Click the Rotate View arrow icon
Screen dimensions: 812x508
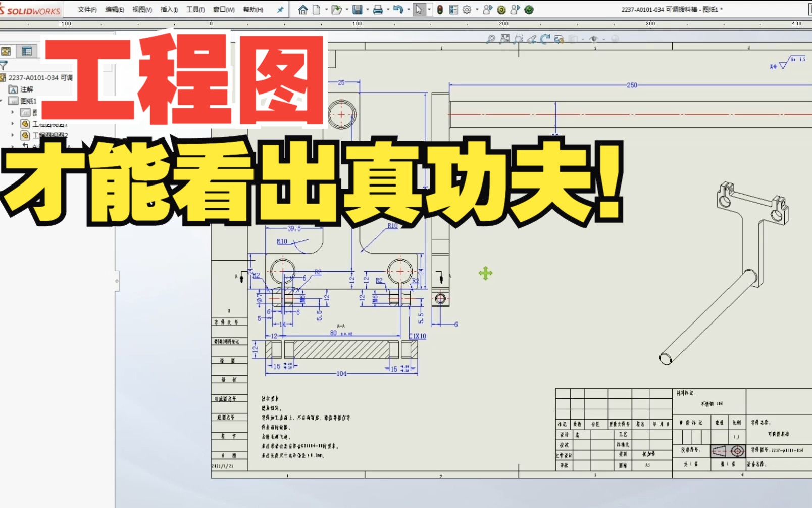tap(545, 39)
